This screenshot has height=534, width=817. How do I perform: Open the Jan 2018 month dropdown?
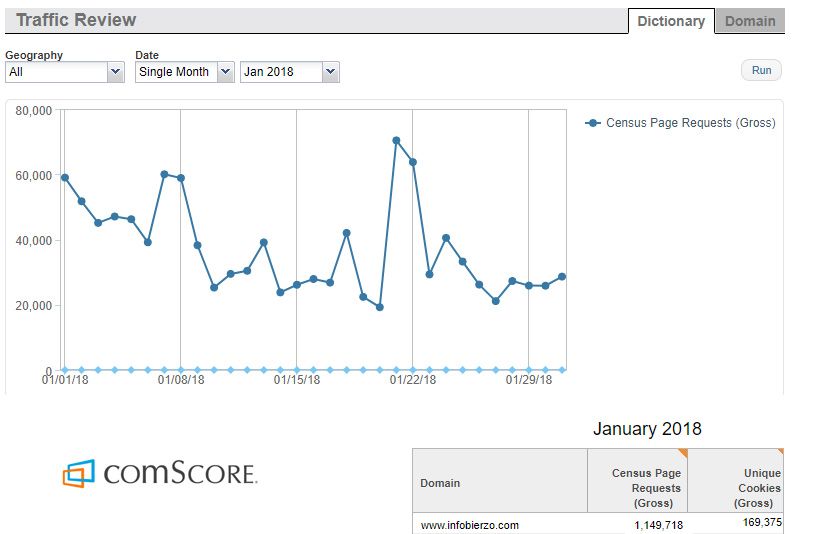coord(289,72)
